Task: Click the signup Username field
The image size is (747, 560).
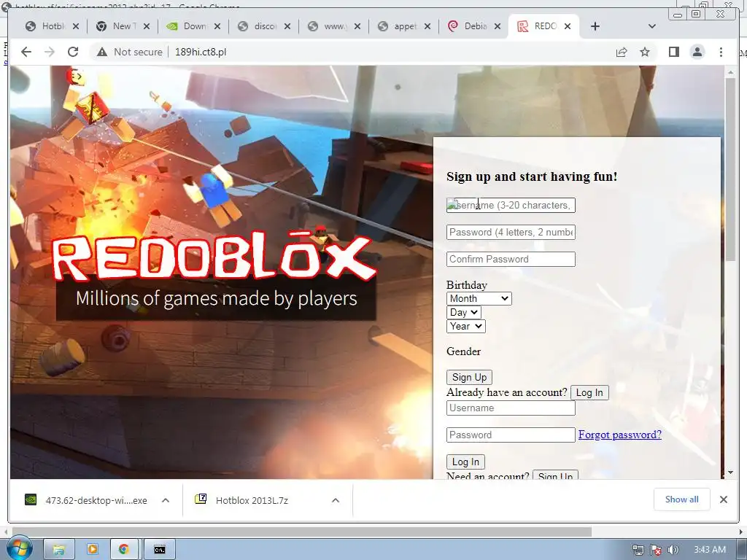Action: (x=511, y=205)
